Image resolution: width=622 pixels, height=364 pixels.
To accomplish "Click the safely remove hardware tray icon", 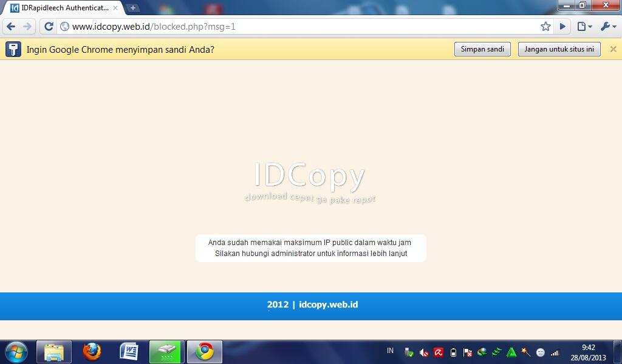I will click(x=409, y=352).
